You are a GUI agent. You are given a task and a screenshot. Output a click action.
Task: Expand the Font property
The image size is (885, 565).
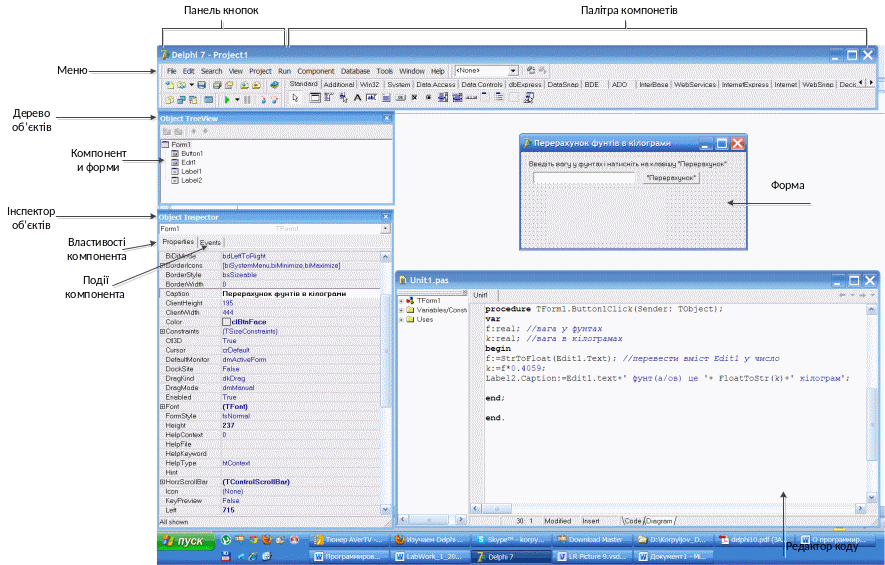pyautogui.click(x=163, y=406)
